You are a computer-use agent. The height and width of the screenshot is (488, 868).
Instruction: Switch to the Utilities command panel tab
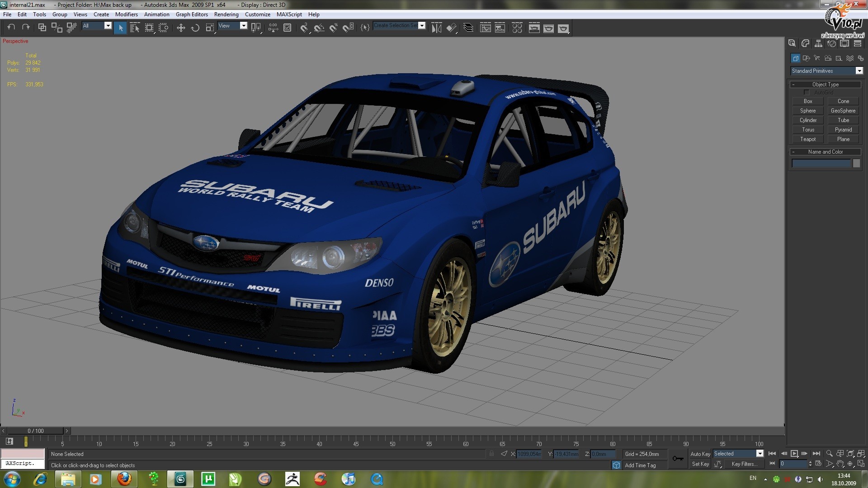(x=858, y=43)
